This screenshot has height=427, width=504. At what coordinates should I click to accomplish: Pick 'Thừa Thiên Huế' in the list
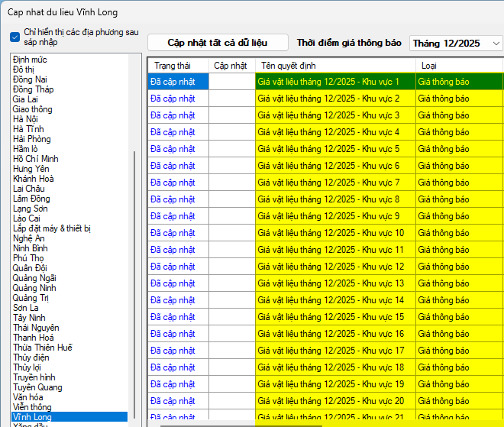pyautogui.click(x=43, y=348)
